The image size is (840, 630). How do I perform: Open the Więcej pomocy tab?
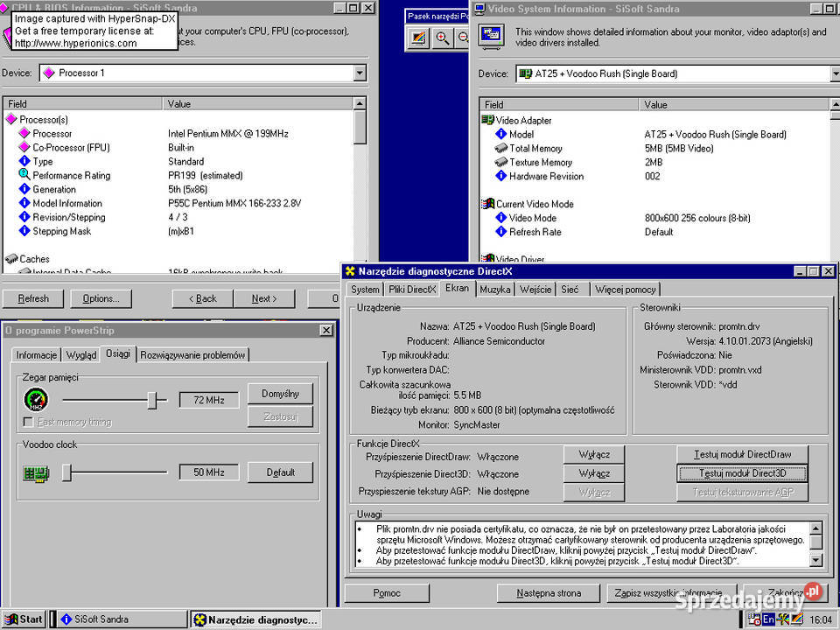click(x=625, y=290)
